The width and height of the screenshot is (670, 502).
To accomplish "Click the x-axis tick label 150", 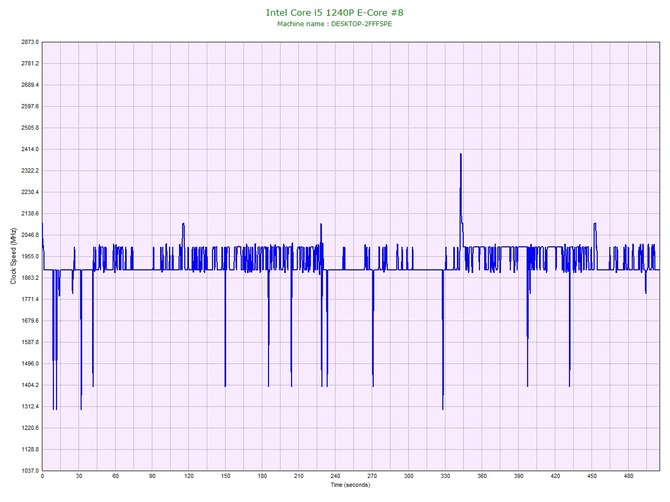I will (226, 476).
